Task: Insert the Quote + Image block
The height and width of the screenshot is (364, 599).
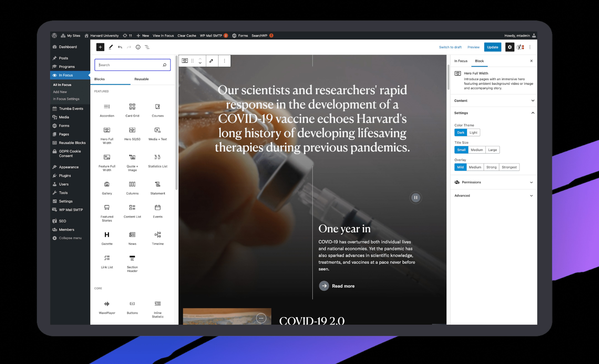Action: coord(132,163)
